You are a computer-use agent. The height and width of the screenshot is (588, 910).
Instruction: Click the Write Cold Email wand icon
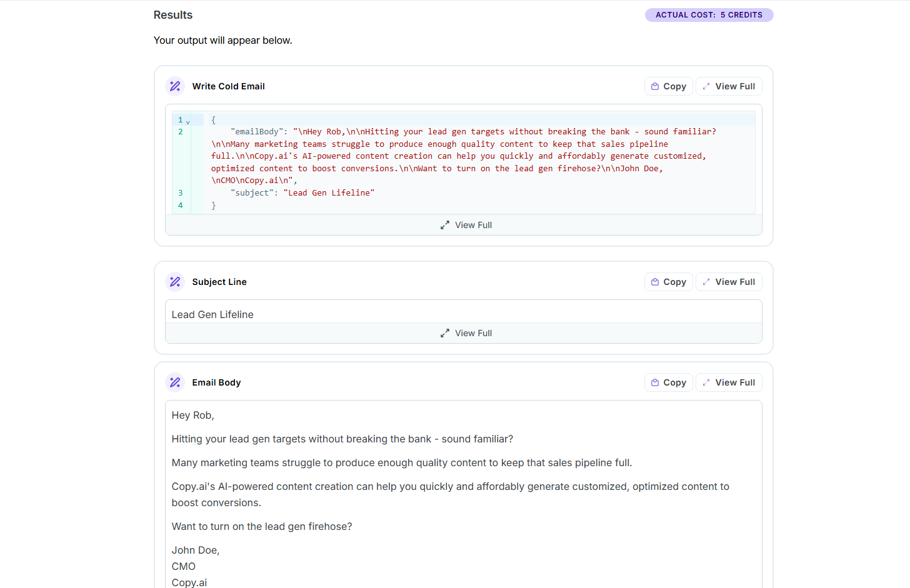pos(175,86)
